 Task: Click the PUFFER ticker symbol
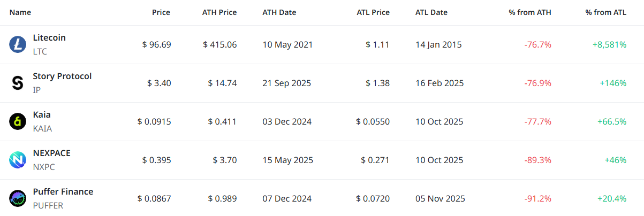point(48,206)
